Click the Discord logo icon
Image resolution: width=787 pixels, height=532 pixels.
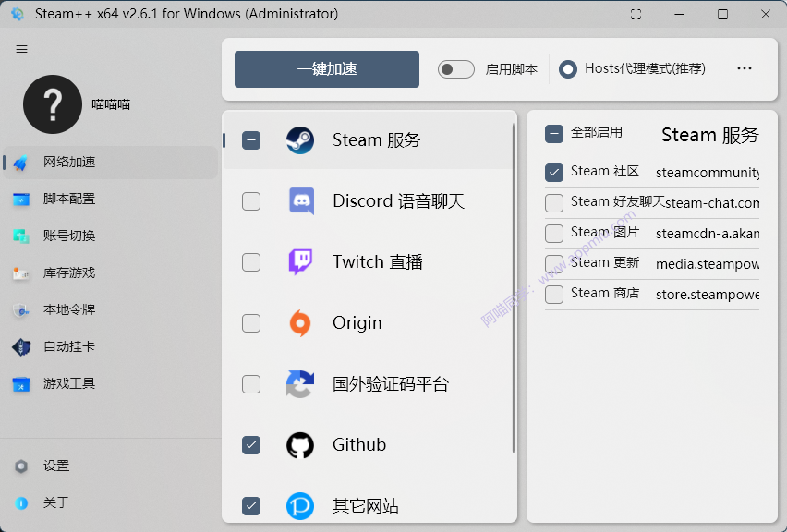[x=301, y=201]
